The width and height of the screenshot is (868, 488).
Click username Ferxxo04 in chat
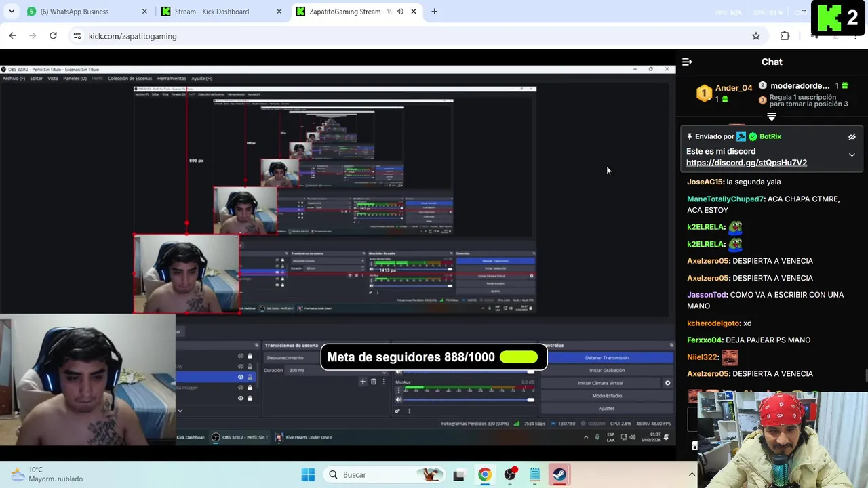(705, 340)
